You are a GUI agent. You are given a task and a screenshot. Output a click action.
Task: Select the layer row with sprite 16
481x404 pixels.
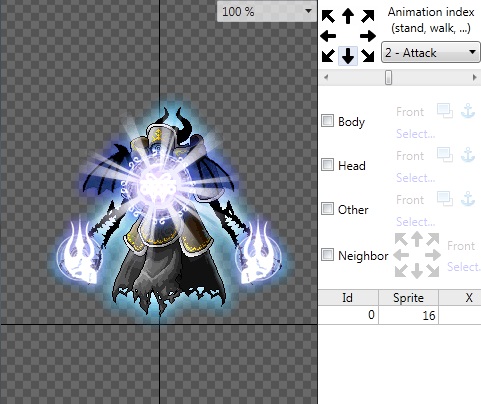coord(400,315)
